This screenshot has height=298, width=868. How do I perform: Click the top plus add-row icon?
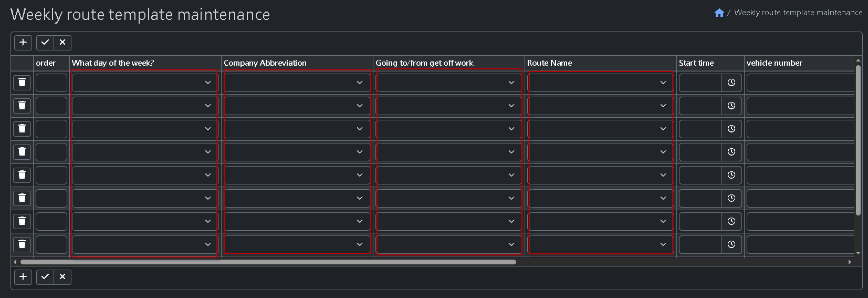point(23,43)
